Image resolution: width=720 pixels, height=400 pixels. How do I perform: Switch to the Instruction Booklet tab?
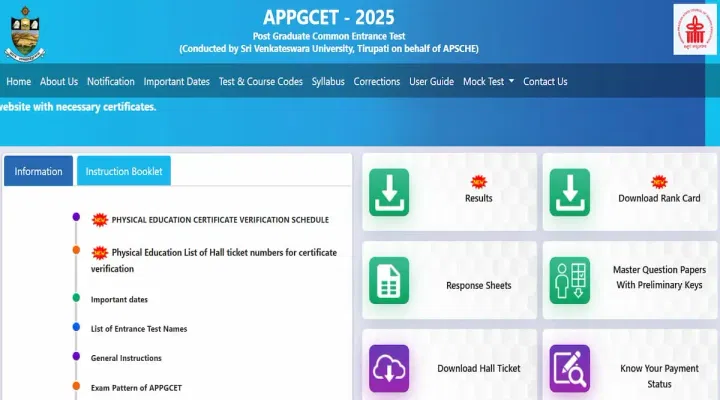click(124, 171)
